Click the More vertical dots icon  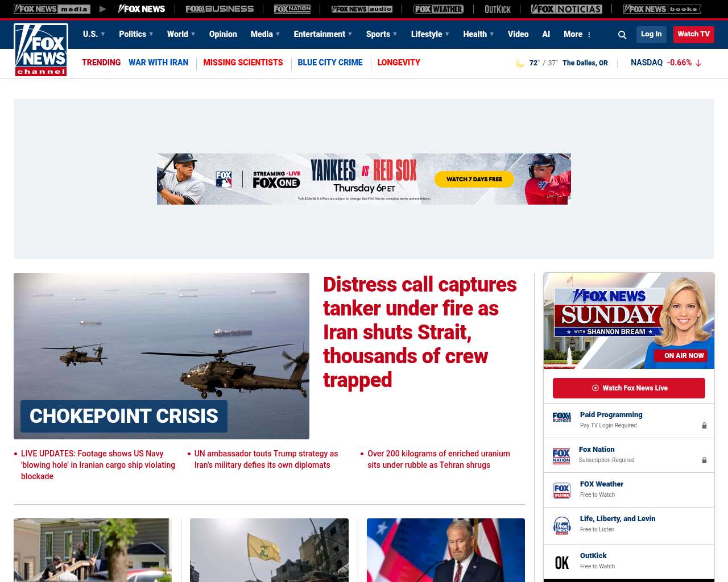[x=589, y=35]
